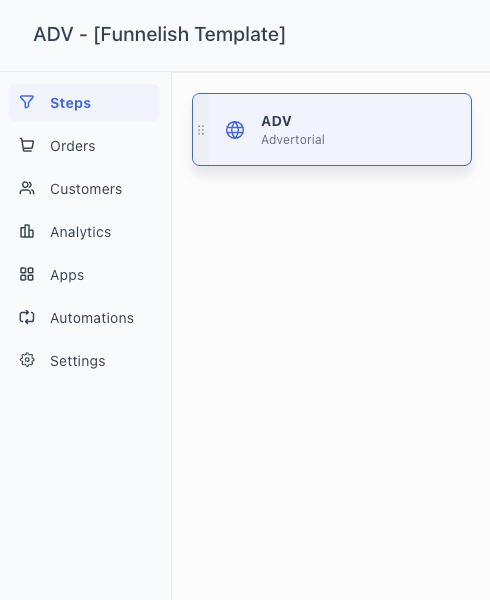Screen dimensions: 490x600
Task: Navigate to Automations
Action: click(84, 318)
